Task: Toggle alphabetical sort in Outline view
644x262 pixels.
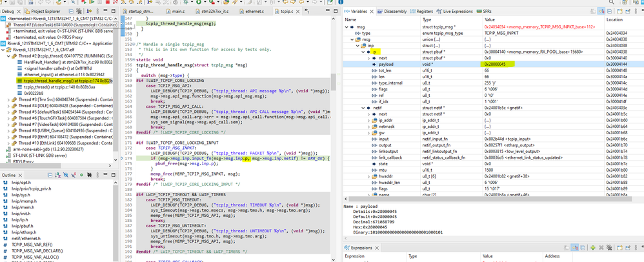Action: [x=57, y=176]
